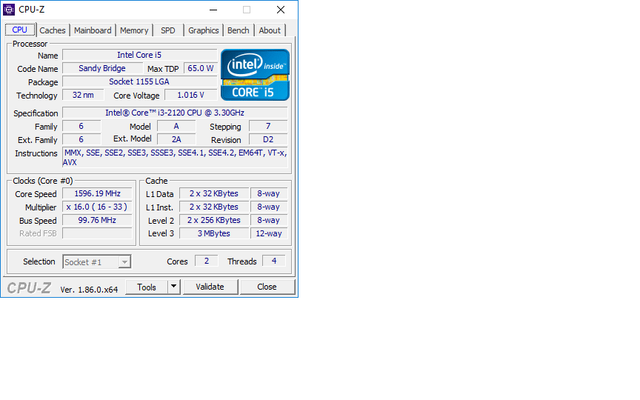Click the L1 Inst. associativity '8-way'
This screenshot has width=640, height=400.
pos(269,207)
